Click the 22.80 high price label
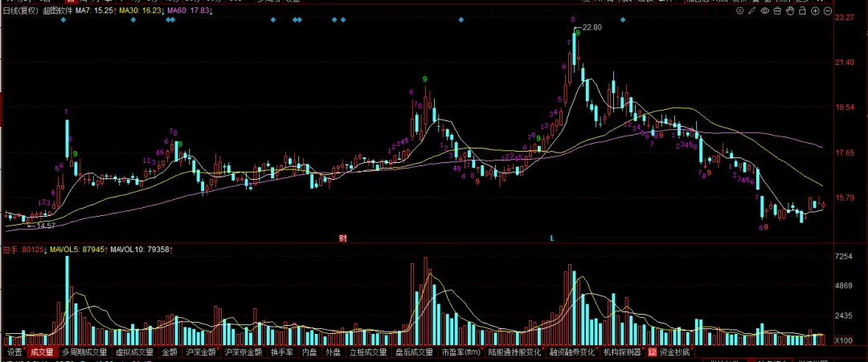Screen dimensions: 868x362 pos(592,27)
